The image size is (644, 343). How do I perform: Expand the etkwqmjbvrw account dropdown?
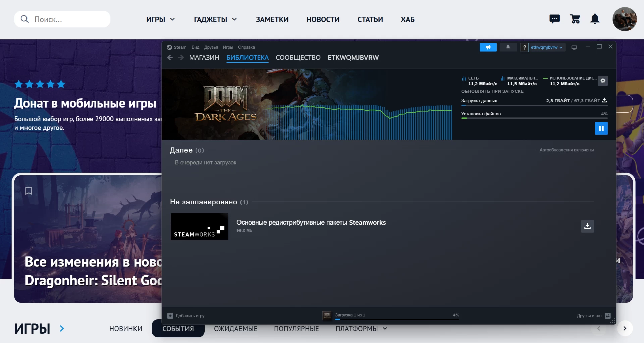pos(546,47)
